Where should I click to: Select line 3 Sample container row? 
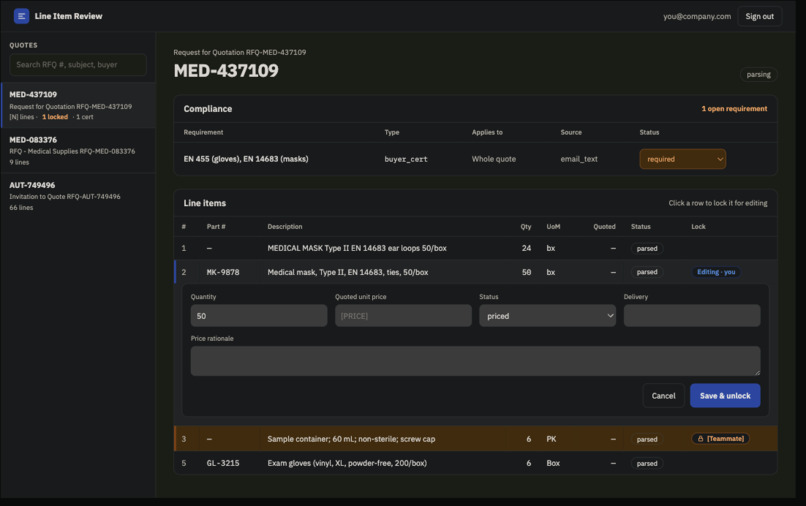[475, 439]
